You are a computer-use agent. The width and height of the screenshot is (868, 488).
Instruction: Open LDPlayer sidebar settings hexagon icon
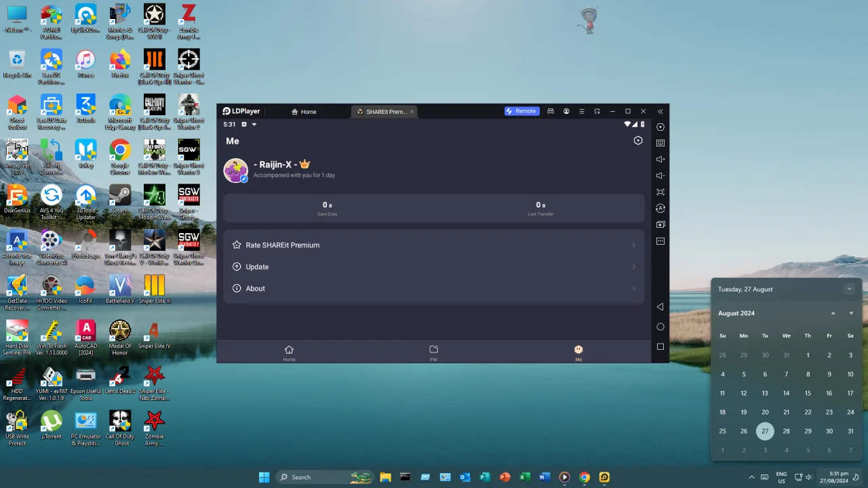[660, 127]
